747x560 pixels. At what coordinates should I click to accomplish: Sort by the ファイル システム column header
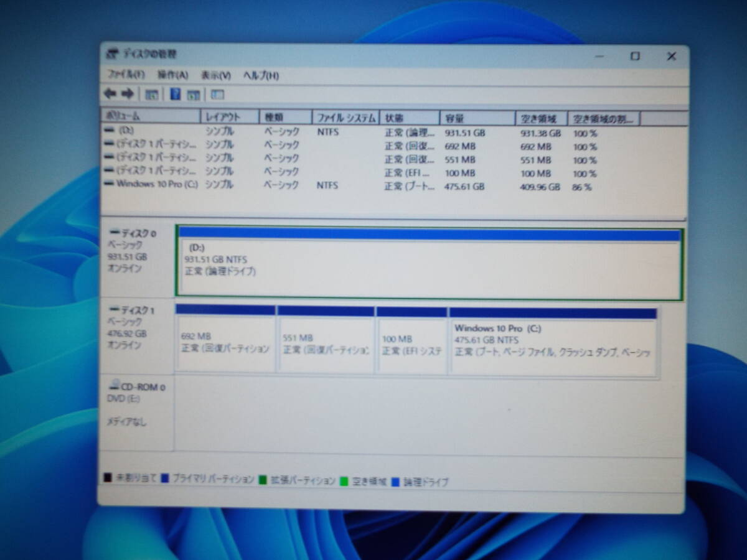coord(345,117)
